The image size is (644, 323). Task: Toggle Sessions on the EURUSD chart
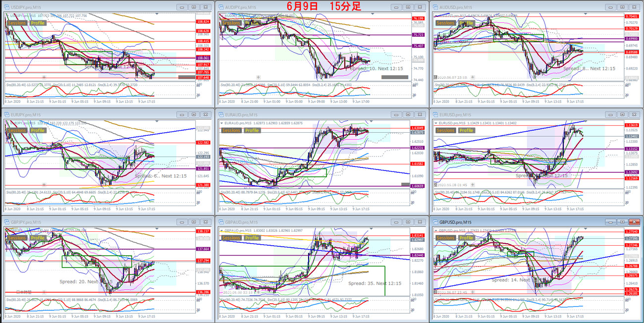[x=445, y=130]
